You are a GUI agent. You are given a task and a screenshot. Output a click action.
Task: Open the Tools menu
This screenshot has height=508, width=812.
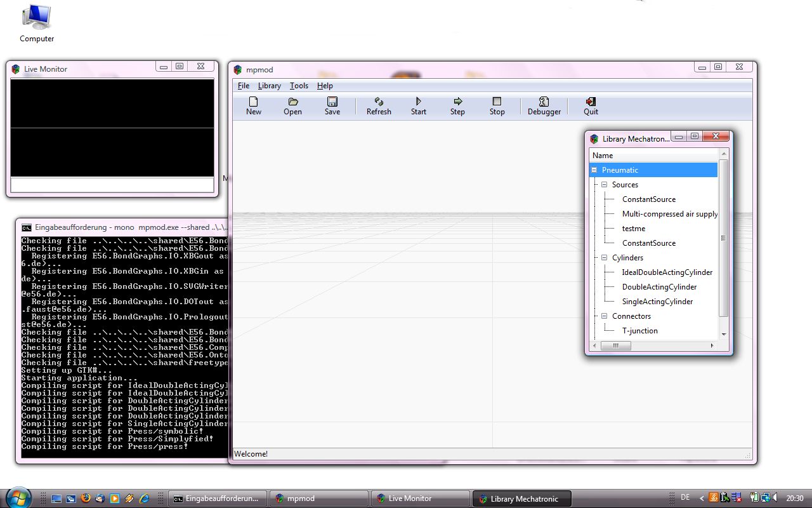299,86
